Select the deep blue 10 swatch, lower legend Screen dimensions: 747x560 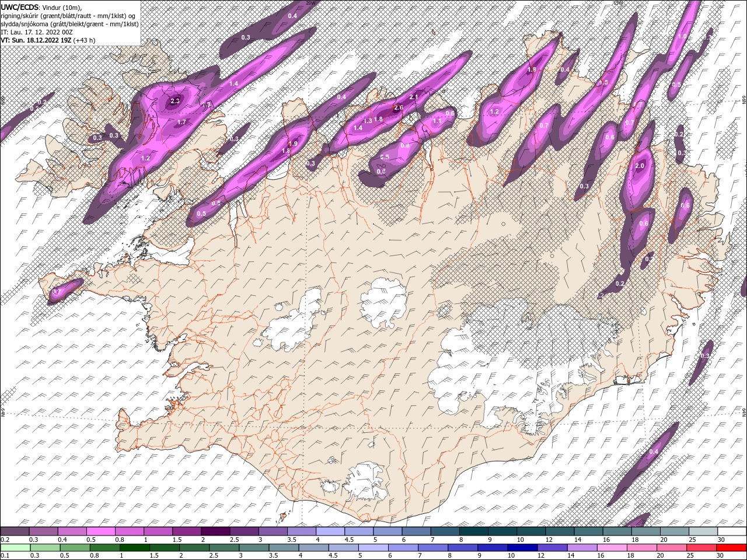pyautogui.click(x=522, y=547)
